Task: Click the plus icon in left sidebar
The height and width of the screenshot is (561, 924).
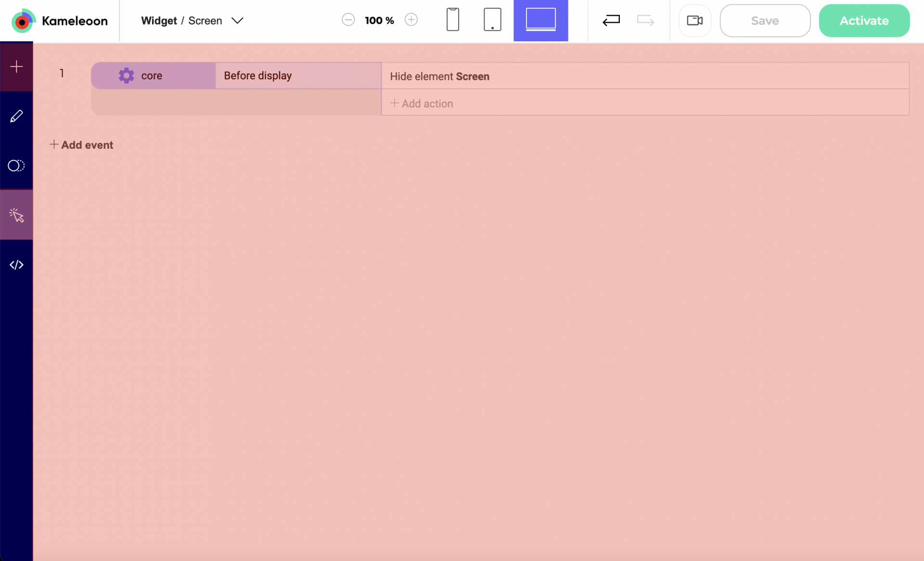Action: tap(16, 66)
